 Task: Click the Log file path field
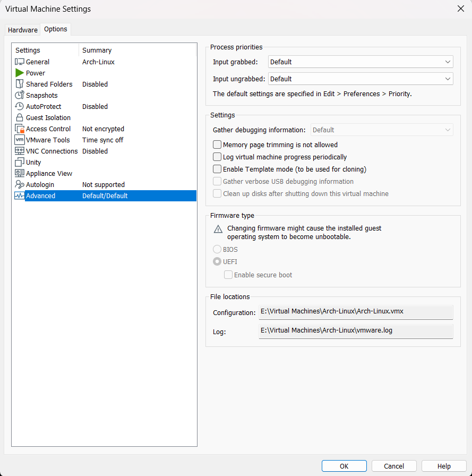(356, 331)
